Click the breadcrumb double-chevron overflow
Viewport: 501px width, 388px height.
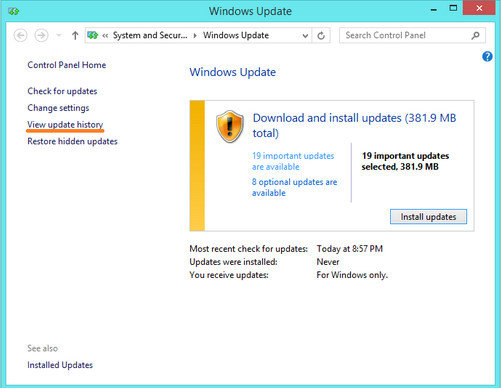(x=105, y=35)
